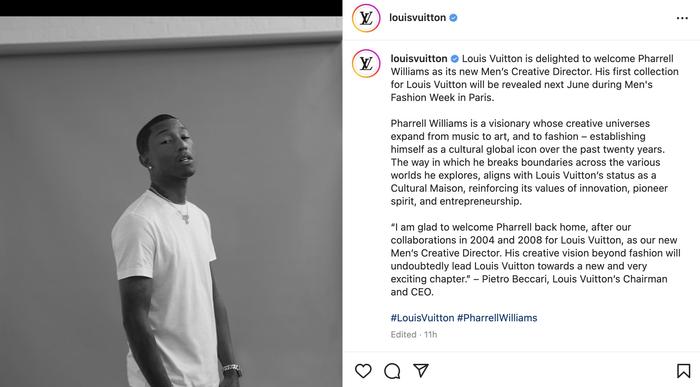Viewport: 700px width, 387px height.
Task: Click verified badge in caption
Action: tap(454, 58)
